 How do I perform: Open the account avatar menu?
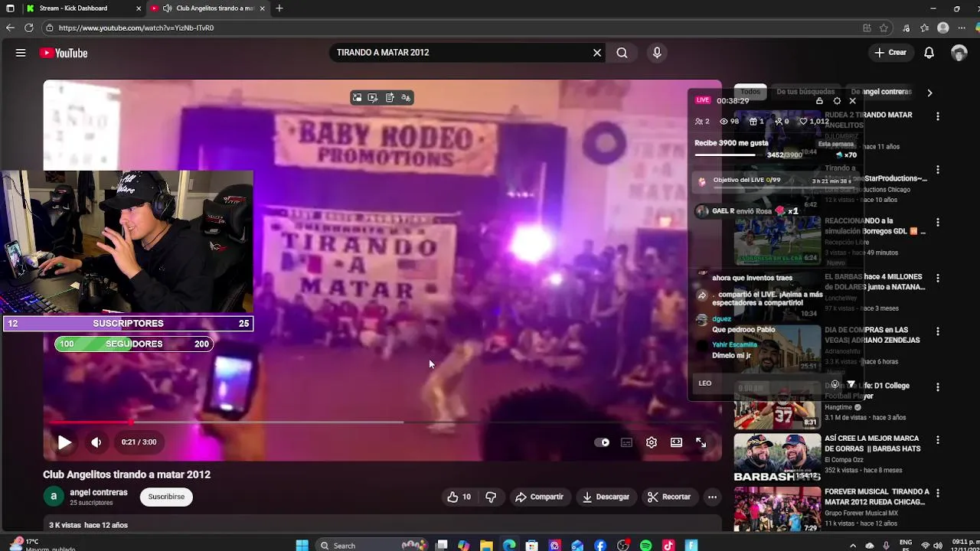pos(959,53)
